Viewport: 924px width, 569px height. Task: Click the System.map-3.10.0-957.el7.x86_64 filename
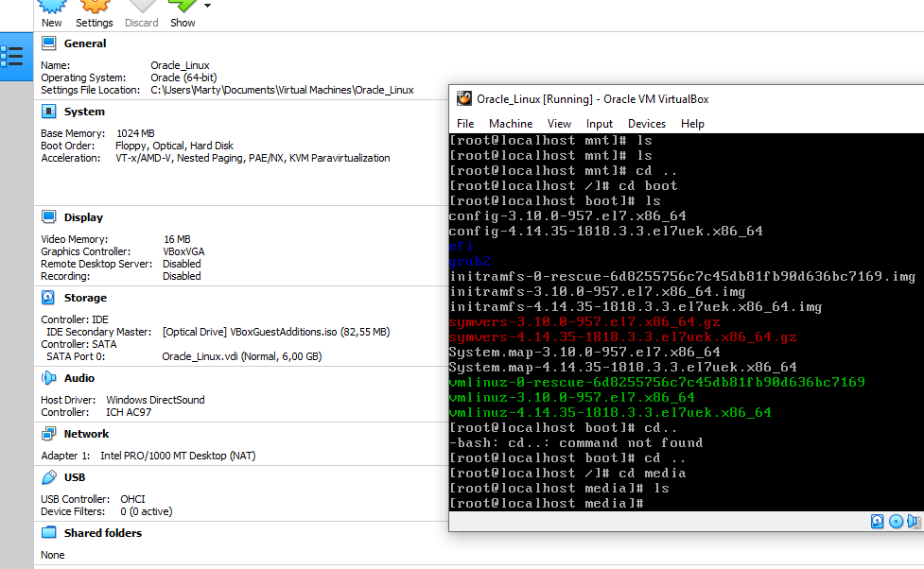(584, 353)
